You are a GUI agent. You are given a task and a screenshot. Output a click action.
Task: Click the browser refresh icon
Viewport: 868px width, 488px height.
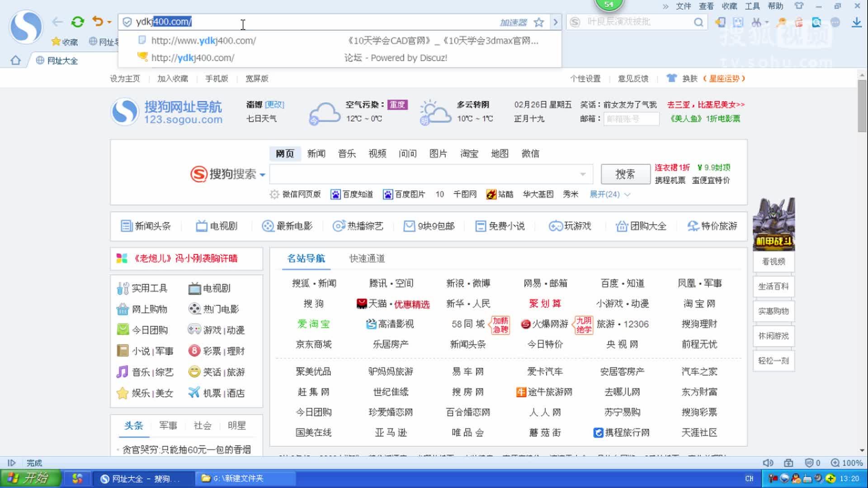point(78,22)
